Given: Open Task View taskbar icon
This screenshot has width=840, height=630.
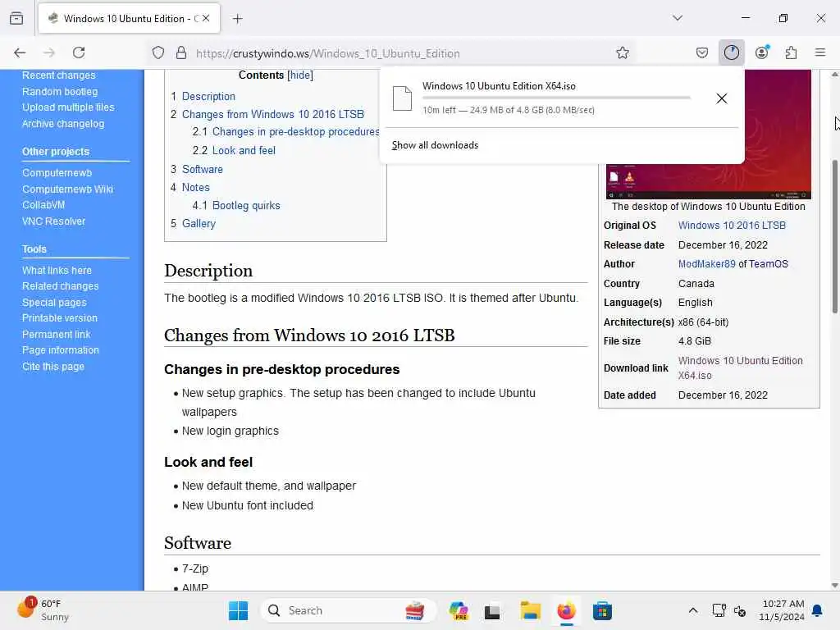Looking at the screenshot, I should coord(492,611).
